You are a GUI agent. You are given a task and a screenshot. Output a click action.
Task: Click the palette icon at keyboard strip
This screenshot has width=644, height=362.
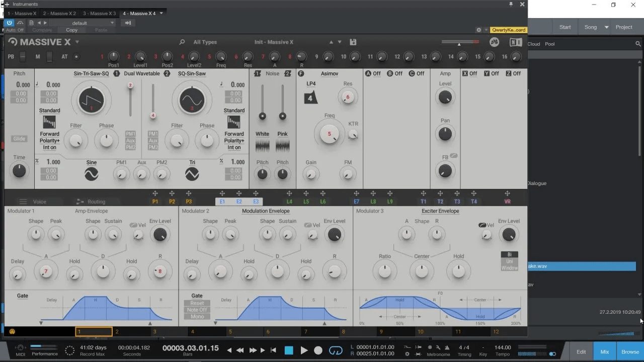[13, 332]
